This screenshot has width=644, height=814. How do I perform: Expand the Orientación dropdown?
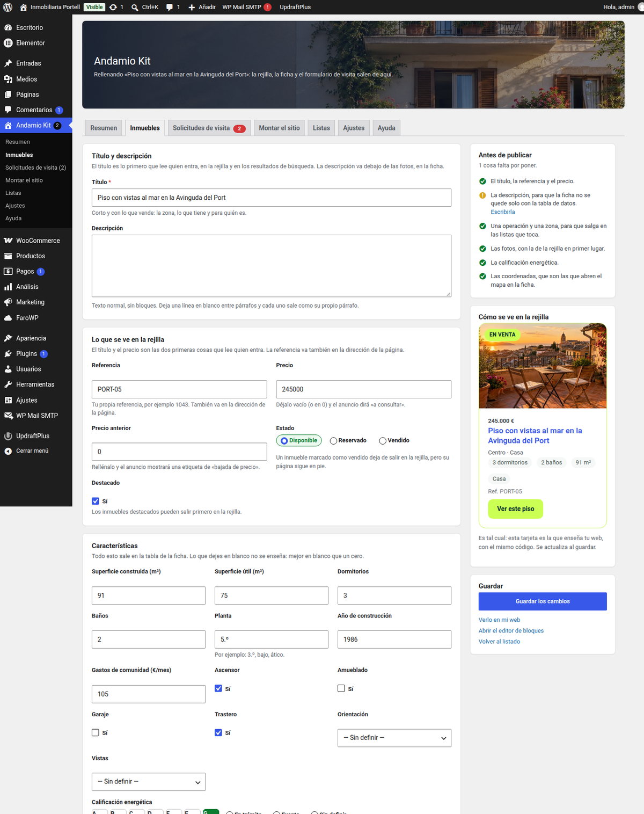(x=394, y=738)
